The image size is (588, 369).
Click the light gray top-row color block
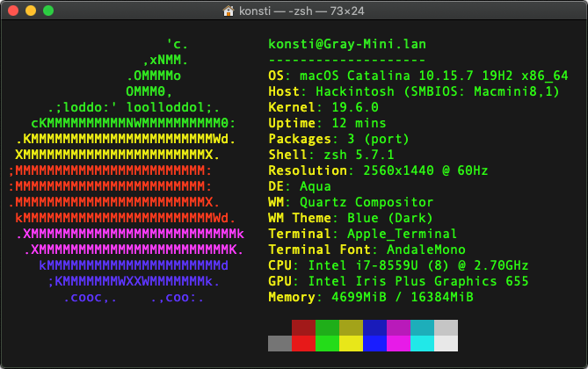coord(446,328)
